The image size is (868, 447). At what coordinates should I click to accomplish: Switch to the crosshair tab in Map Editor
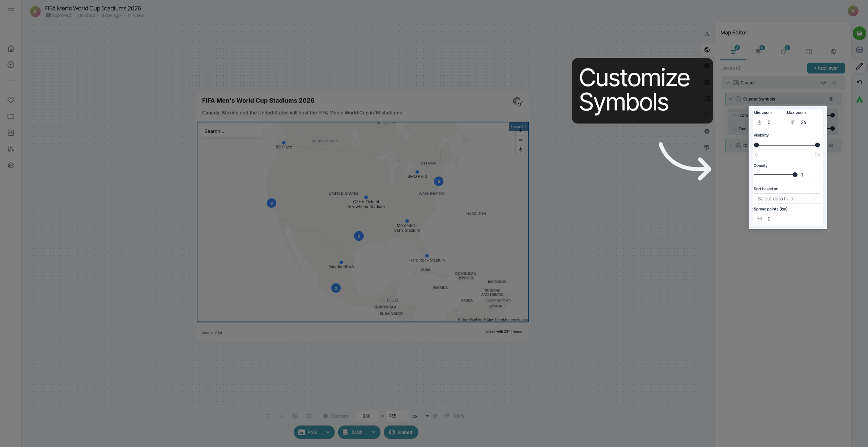click(784, 51)
